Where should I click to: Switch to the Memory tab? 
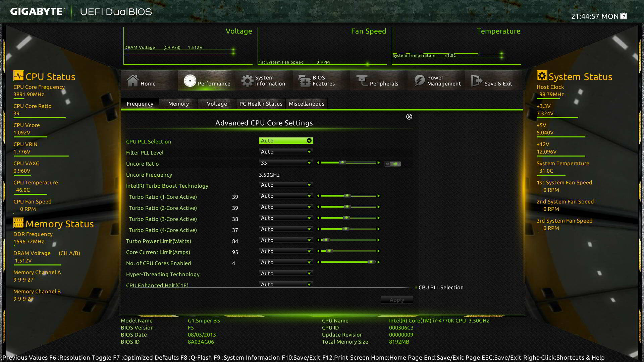[x=178, y=104]
